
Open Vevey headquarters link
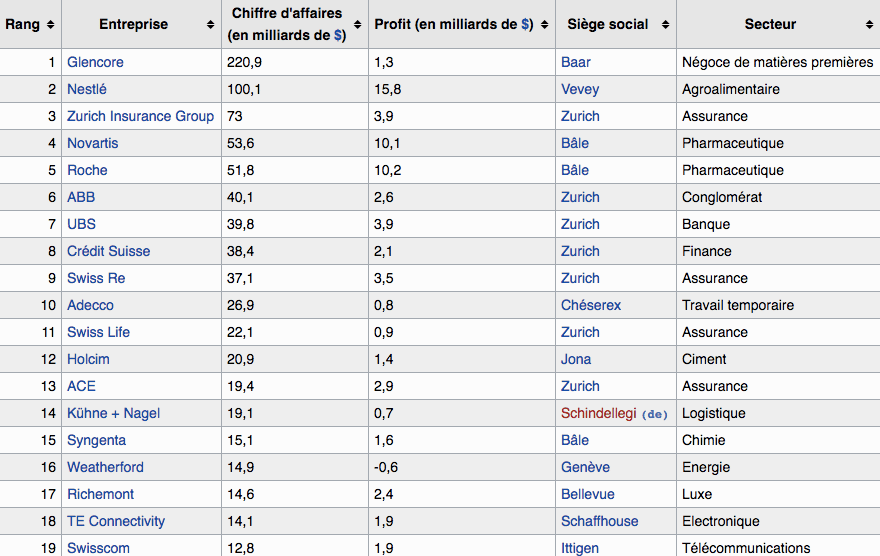click(x=580, y=89)
